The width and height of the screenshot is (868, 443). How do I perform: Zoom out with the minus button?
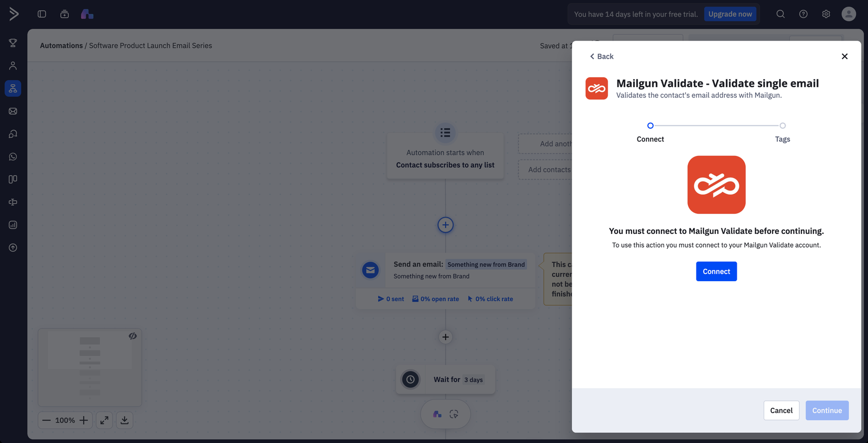pyautogui.click(x=47, y=420)
